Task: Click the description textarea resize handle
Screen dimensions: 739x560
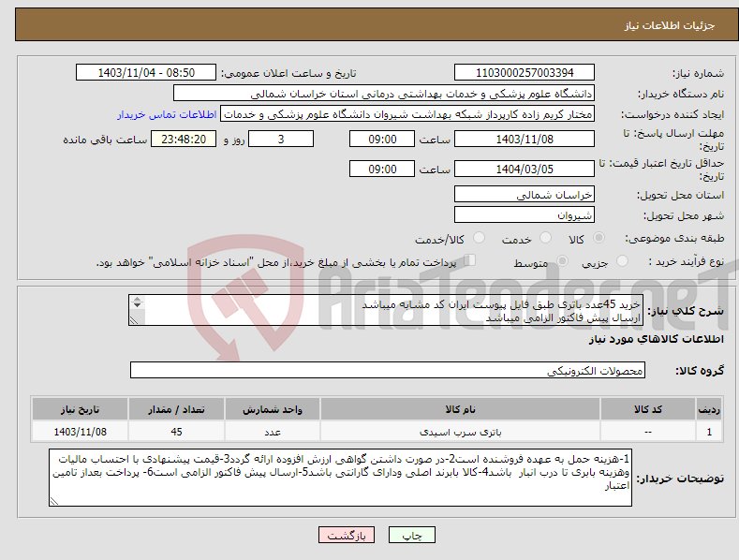Action: tap(134, 320)
